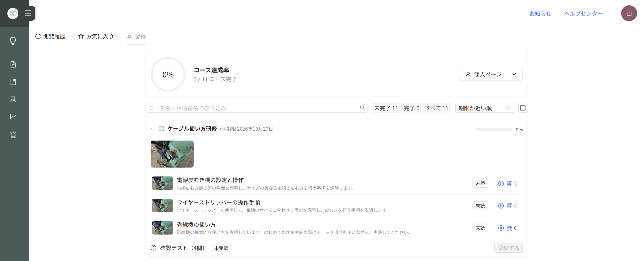Click the grid icon beside ケーブル使い方研修
The image size is (644, 261).
(x=161, y=129)
